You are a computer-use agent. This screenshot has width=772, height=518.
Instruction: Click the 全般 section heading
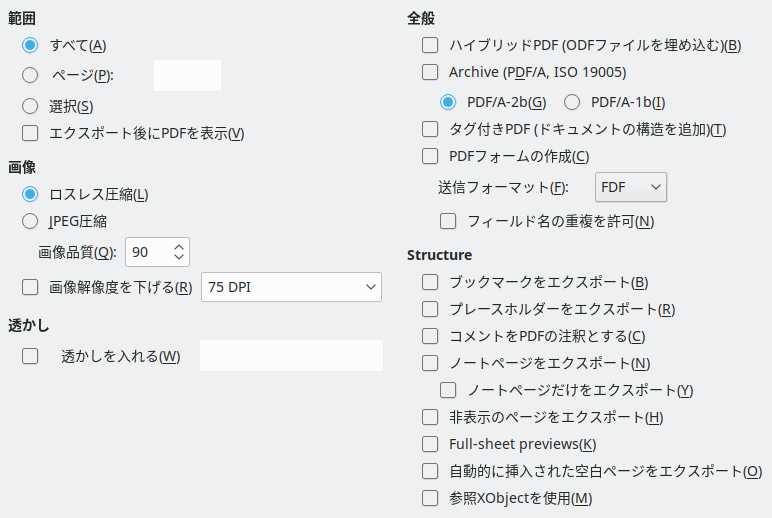[x=421, y=18]
